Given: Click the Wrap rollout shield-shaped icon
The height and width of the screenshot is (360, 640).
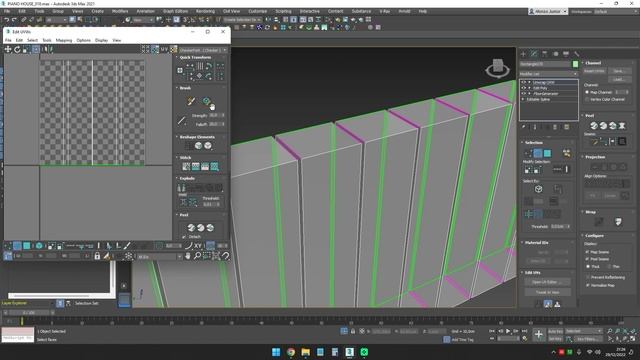Looking at the screenshot, I should pos(618,222).
